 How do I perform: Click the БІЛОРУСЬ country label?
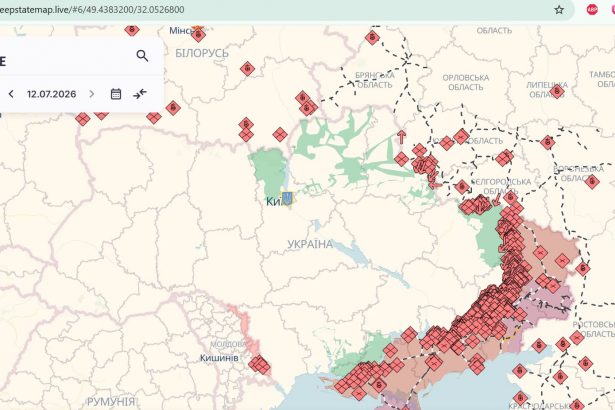[202, 53]
